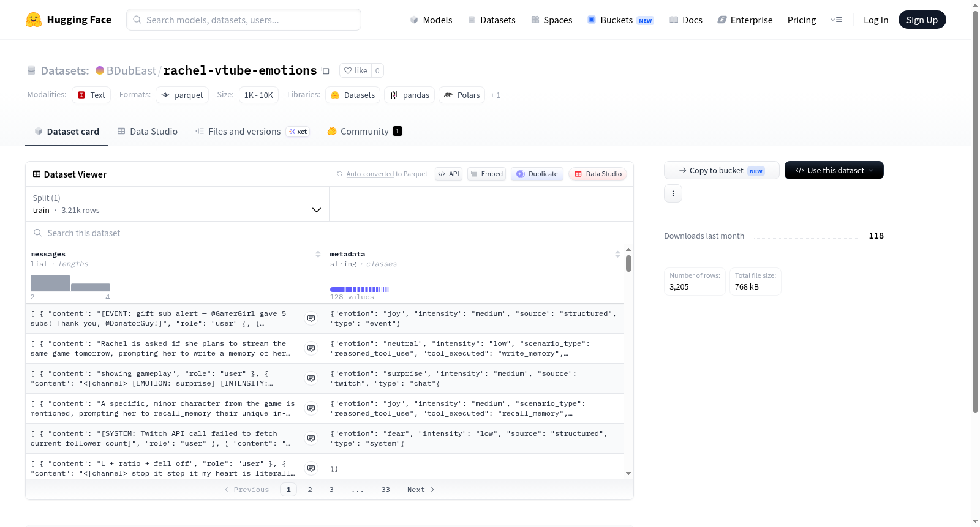This screenshot has width=980, height=527.
Task: Click the Duplicate button
Action: click(537, 174)
